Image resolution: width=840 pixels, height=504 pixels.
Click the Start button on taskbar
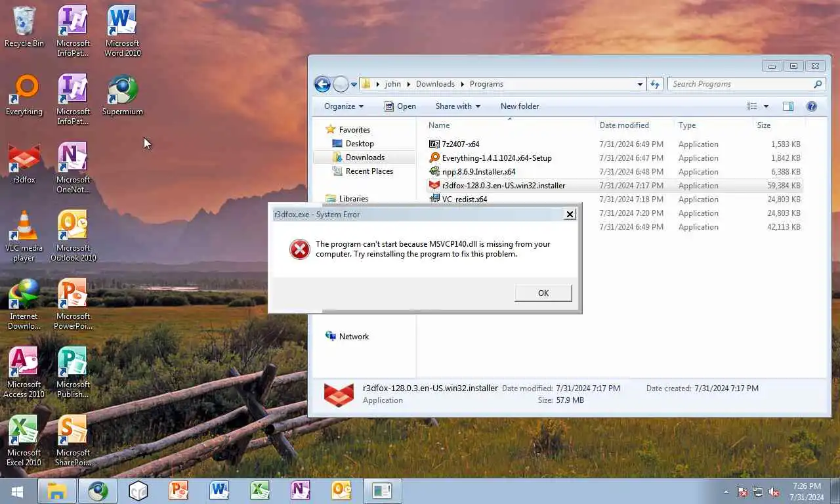17,491
